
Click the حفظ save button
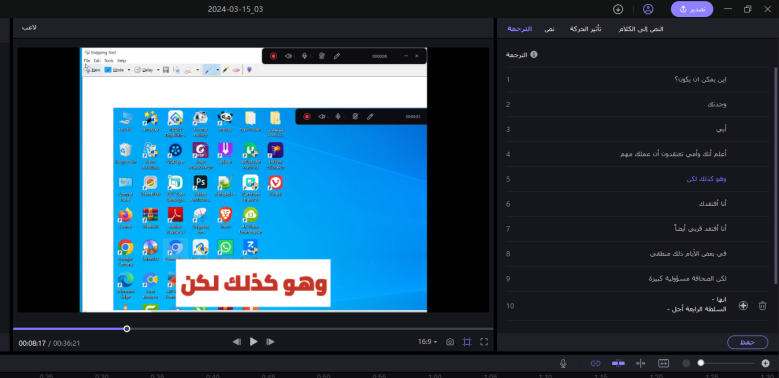point(747,342)
